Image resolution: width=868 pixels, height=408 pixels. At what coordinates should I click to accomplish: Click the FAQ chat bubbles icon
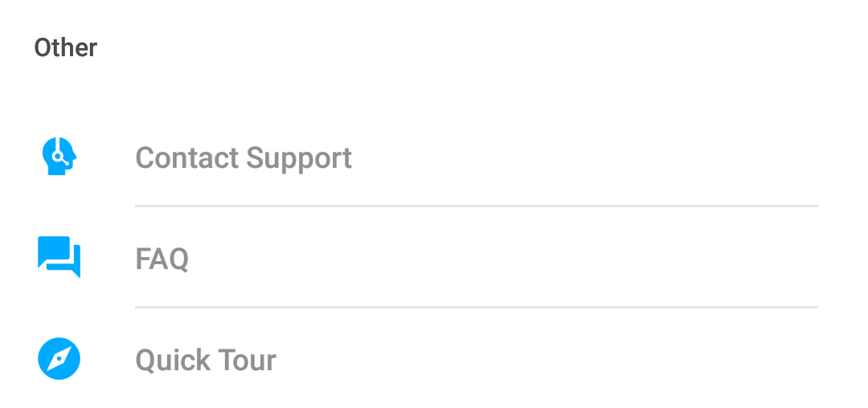click(x=59, y=257)
